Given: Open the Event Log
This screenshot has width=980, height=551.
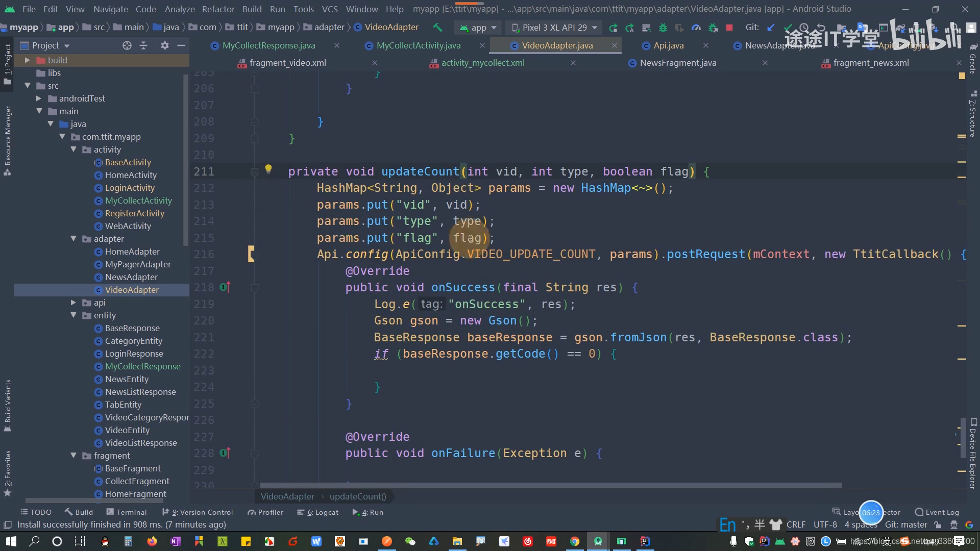Looking at the screenshot, I should [937, 512].
